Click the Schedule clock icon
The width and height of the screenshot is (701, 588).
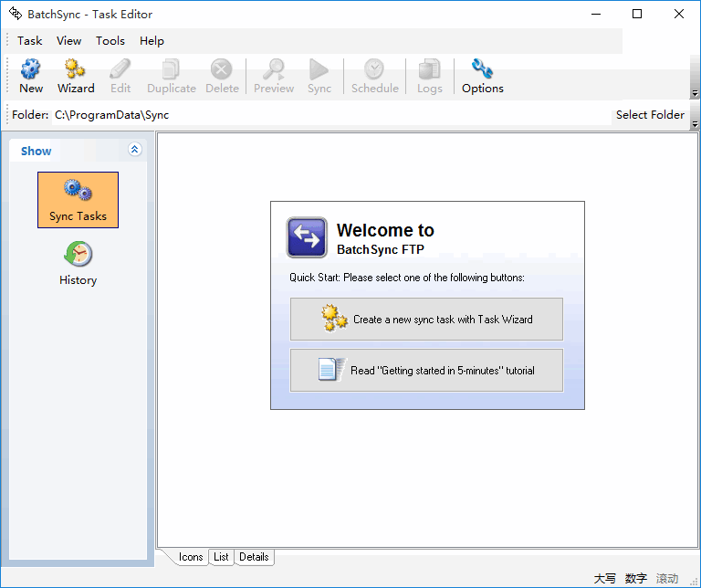pos(374,76)
